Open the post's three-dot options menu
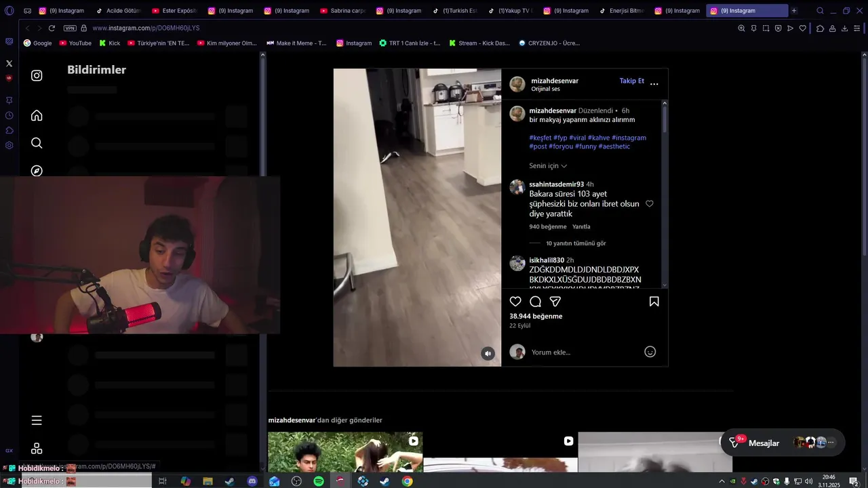Screen dimensions: 868x488 [654, 84]
